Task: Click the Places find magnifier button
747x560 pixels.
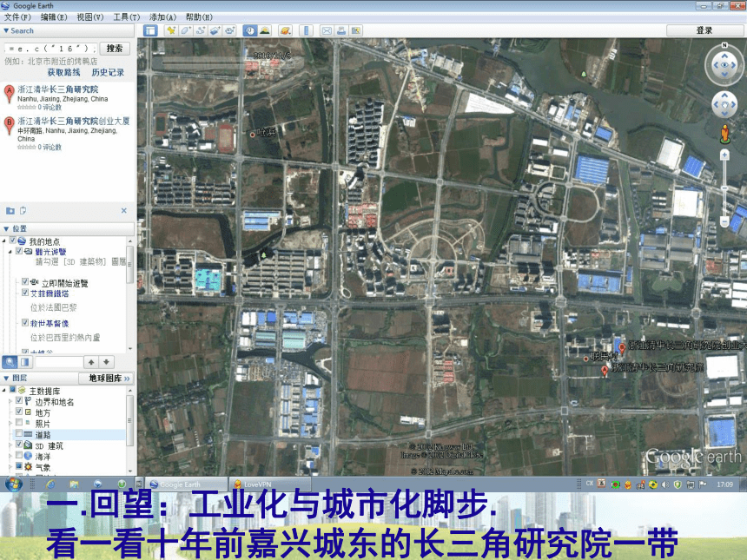Action: click(10, 362)
